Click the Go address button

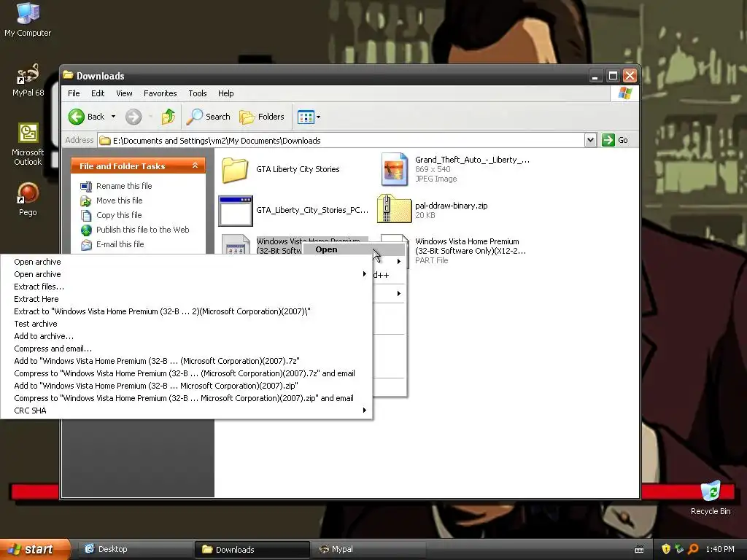(615, 140)
